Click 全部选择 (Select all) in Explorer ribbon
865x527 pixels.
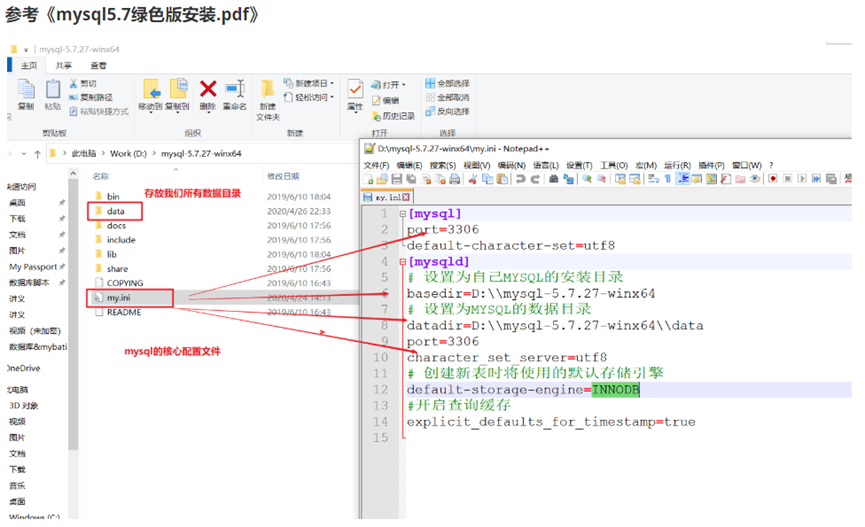(447, 83)
